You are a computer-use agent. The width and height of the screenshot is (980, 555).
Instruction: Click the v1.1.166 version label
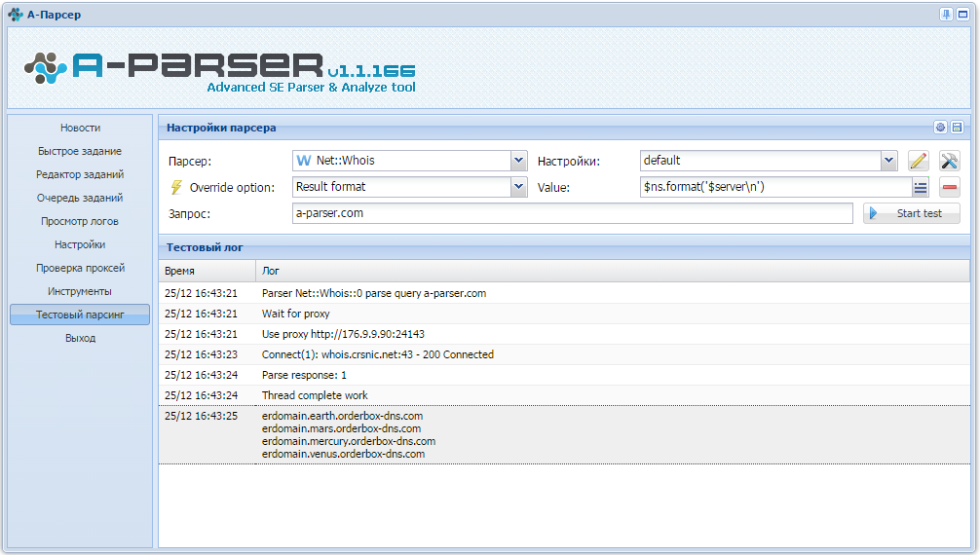point(371,71)
